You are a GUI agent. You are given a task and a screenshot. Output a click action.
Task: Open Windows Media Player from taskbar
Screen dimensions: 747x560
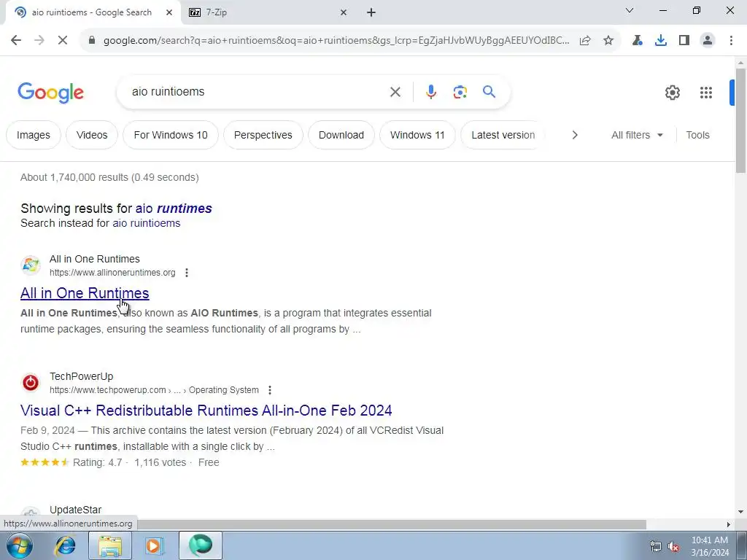pyautogui.click(x=154, y=545)
